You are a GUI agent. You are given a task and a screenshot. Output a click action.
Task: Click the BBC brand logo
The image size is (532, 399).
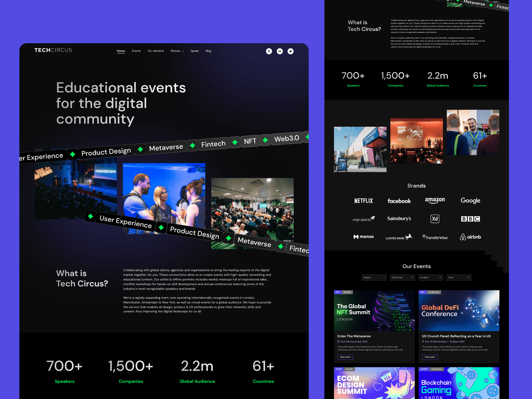(x=470, y=219)
